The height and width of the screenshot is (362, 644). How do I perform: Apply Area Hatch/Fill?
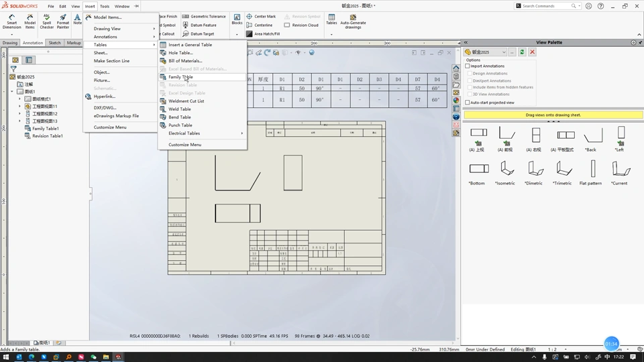click(x=263, y=34)
